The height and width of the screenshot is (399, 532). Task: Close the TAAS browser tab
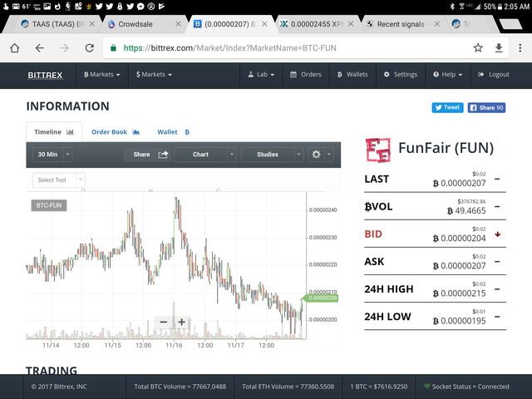click(92, 24)
